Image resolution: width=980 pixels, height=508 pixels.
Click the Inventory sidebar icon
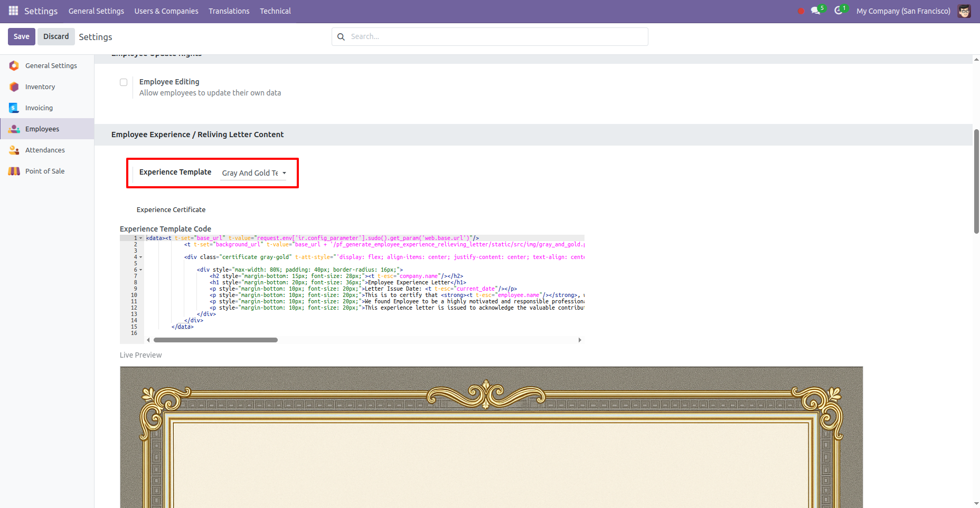[x=14, y=87]
